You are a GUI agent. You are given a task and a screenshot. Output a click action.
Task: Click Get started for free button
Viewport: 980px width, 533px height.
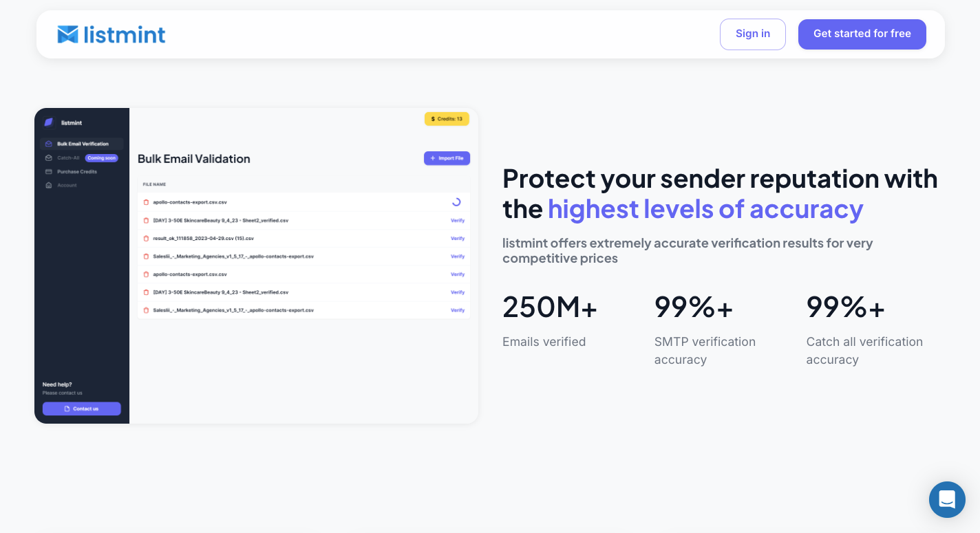click(862, 34)
